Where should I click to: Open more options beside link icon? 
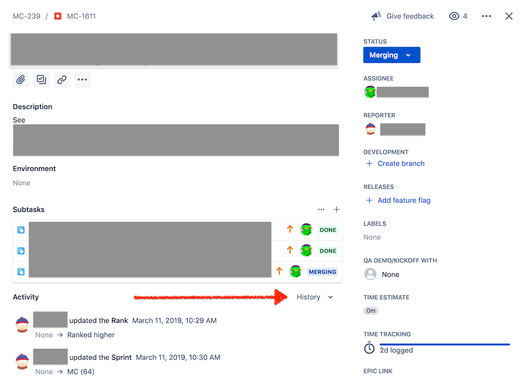82,79
